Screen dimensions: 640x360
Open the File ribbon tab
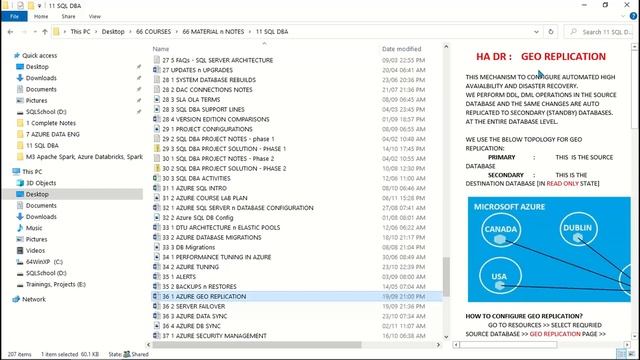14,16
